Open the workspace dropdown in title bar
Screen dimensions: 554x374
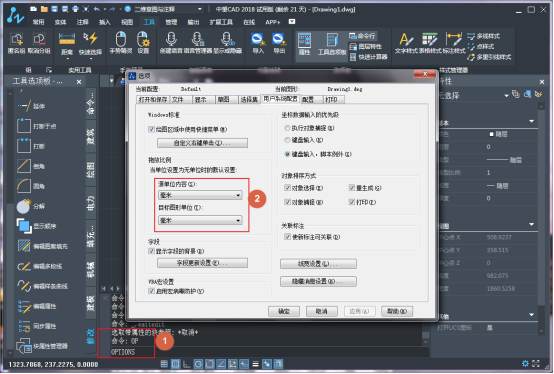tap(199, 9)
